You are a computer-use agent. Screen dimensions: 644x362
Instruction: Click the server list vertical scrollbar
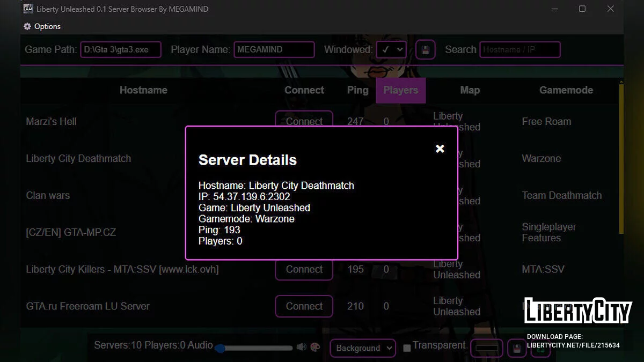pos(621,158)
